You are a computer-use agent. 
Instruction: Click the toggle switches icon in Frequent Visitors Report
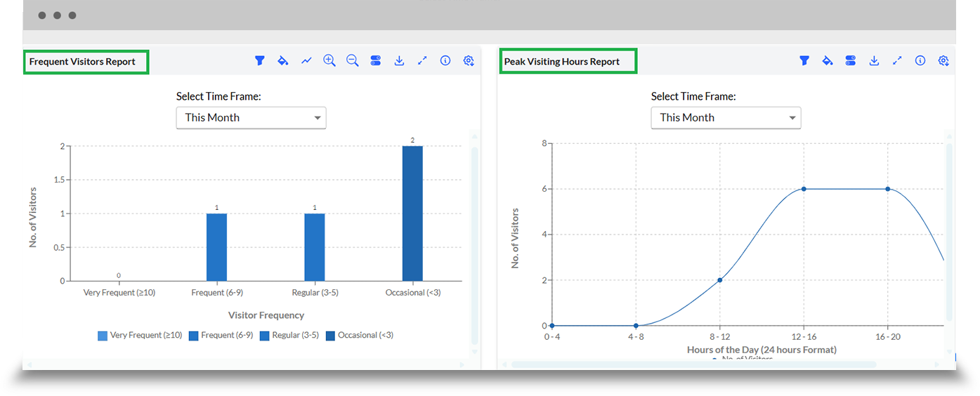pyautogui.click(x=376, y=61)
